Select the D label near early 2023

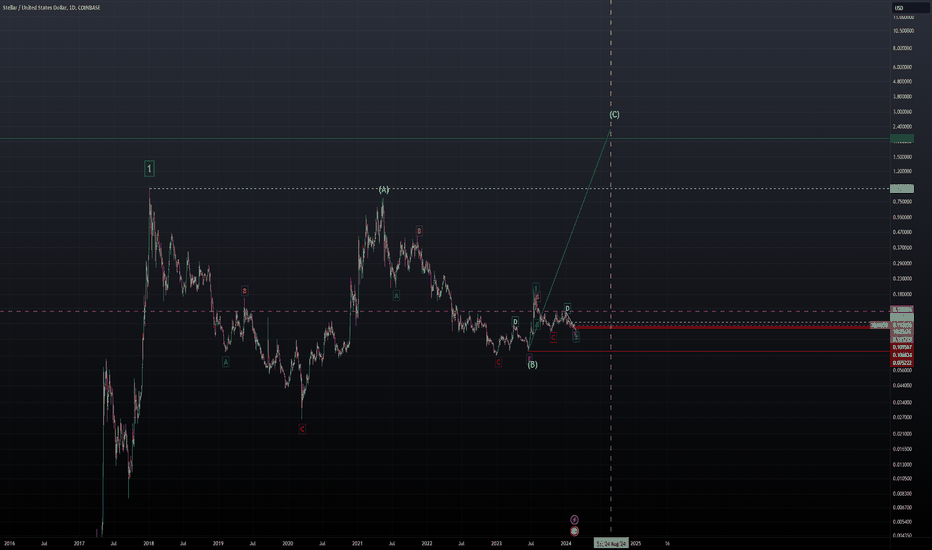515,322
